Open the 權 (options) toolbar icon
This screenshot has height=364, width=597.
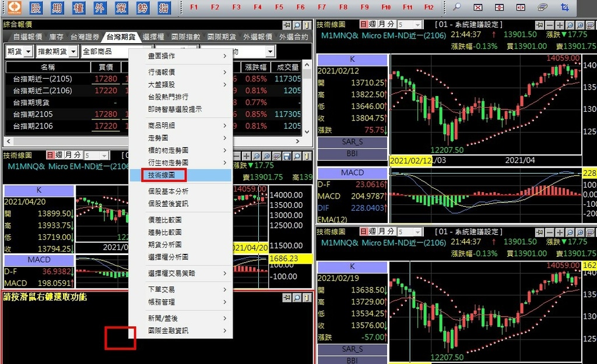(79, 7)
